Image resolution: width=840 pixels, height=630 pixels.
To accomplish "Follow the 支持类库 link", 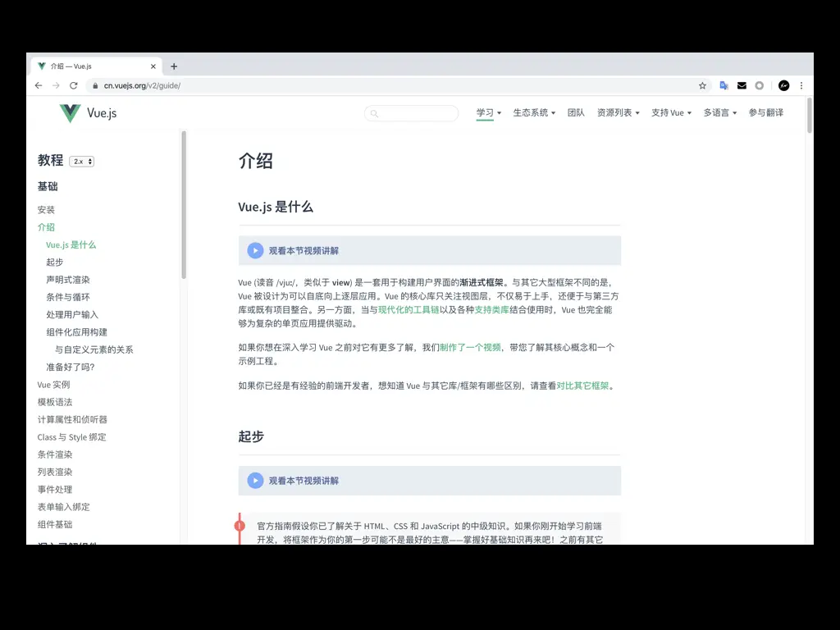I will (492, 309).
